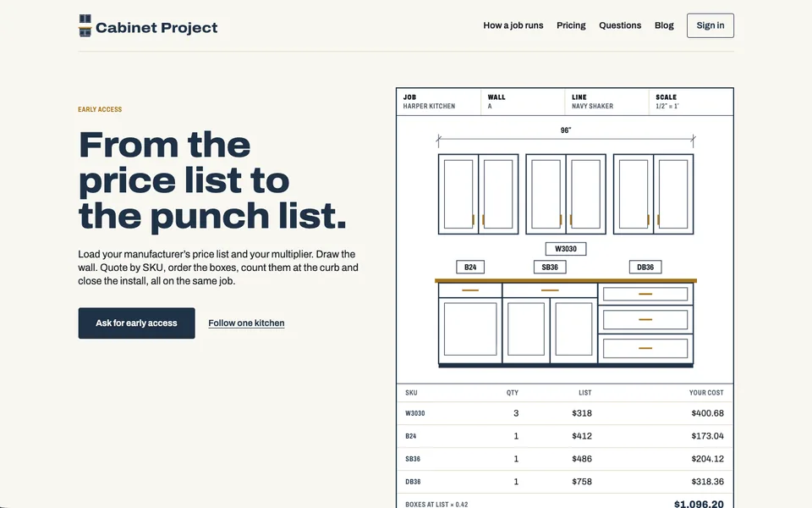Click the $173.04 cost value

point(707,436)
